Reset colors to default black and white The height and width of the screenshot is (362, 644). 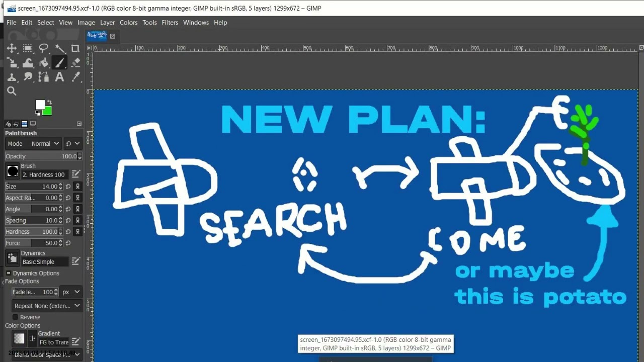pos(38,113)
